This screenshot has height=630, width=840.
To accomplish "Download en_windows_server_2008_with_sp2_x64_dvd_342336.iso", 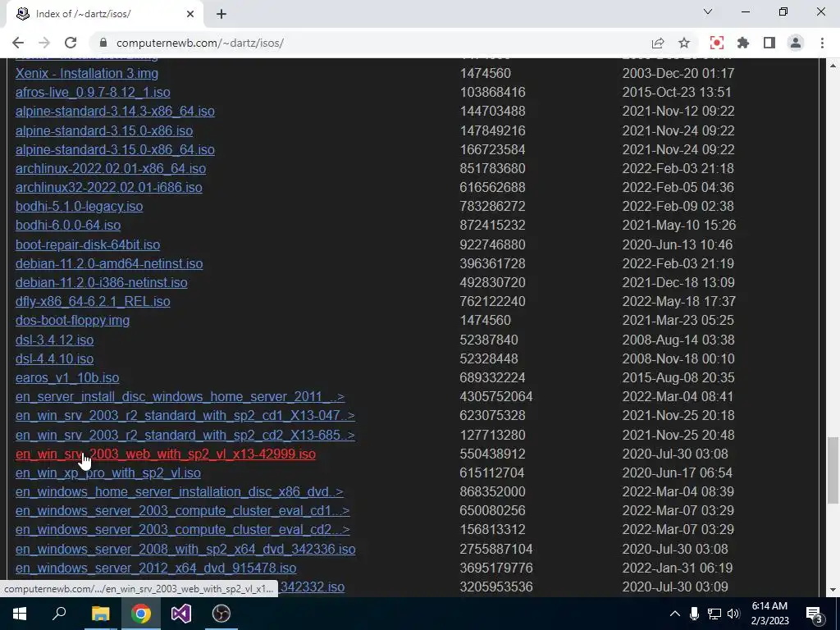I will coord(185,549).
